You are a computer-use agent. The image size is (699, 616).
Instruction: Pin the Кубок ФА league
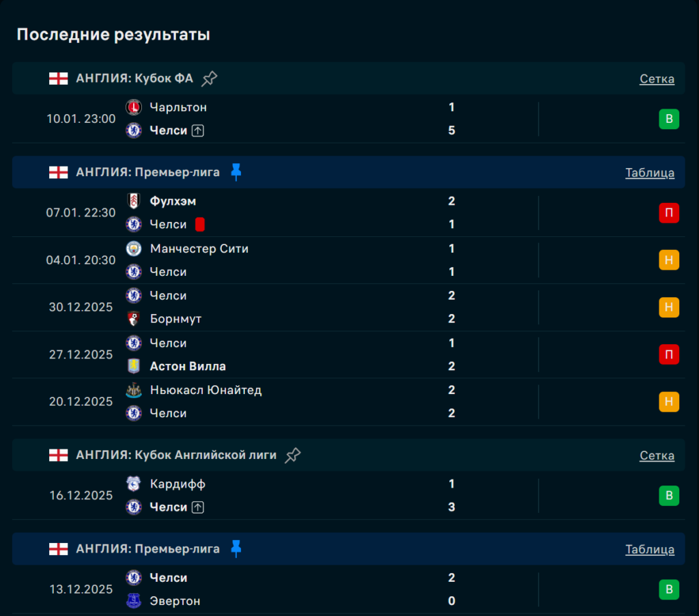[210, 79]
